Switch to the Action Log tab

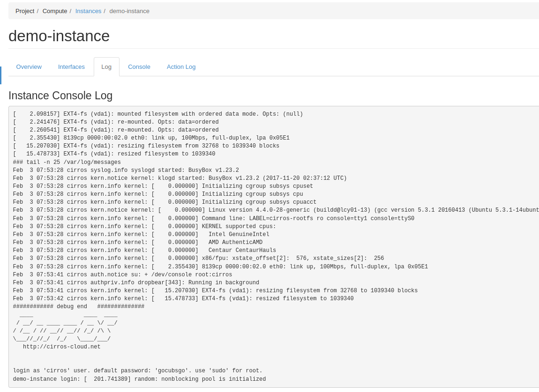coord(181,67)
